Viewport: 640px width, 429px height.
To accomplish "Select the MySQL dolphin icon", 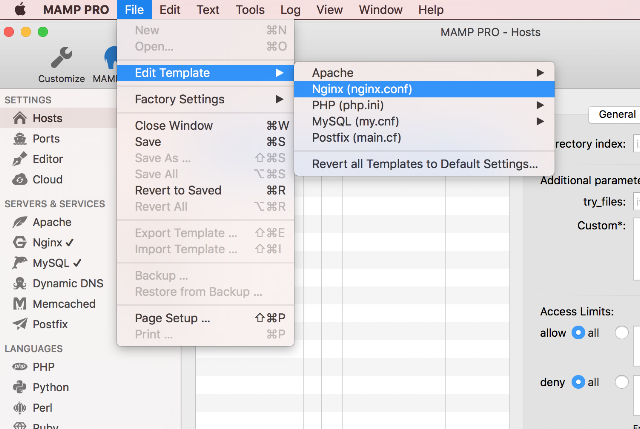I will click(20, 263).
